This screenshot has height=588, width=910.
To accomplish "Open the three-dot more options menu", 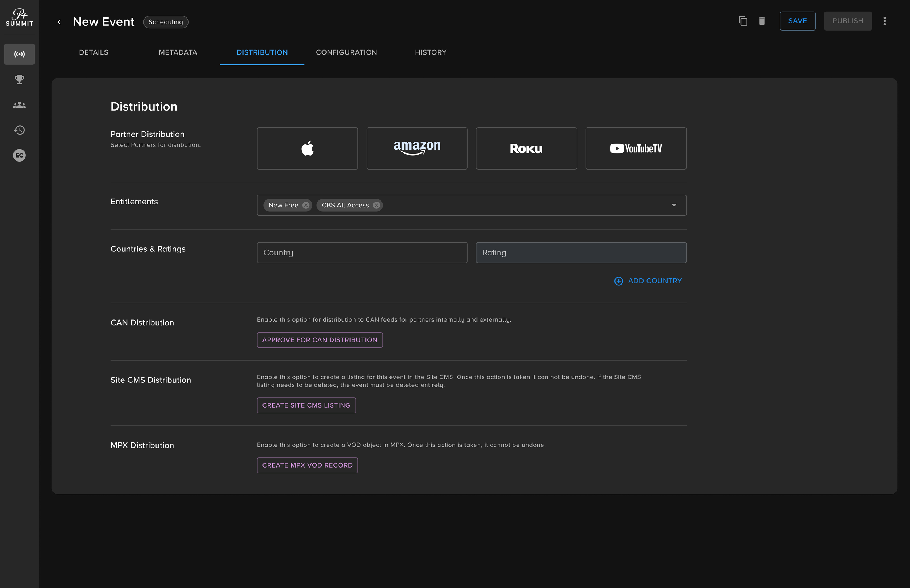I will click(x=885, y=21).
